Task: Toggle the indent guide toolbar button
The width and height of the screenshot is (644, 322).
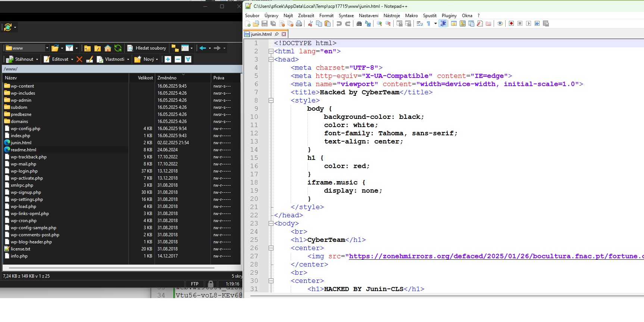Action: (443, 23)
